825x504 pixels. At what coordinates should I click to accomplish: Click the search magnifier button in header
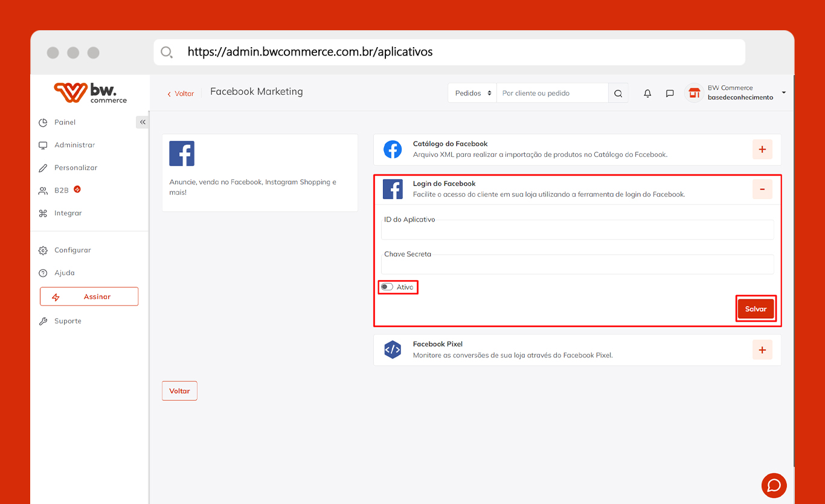point(618,94)
